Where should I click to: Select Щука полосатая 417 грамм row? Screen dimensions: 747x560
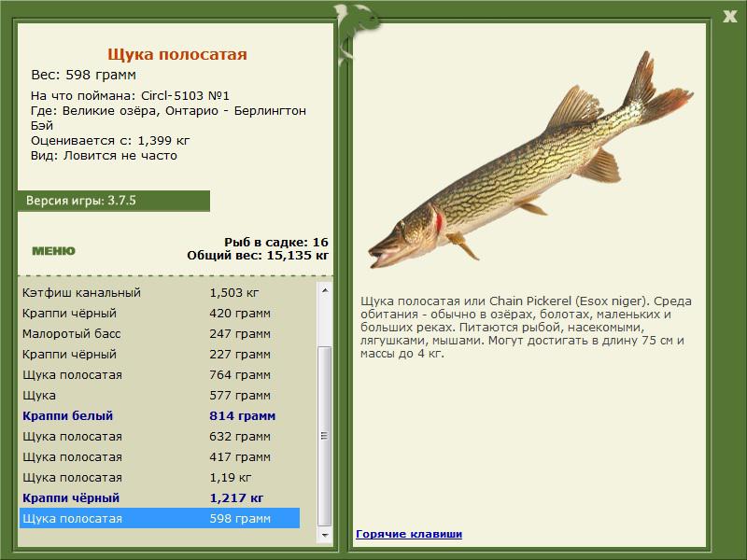point(160,456)
